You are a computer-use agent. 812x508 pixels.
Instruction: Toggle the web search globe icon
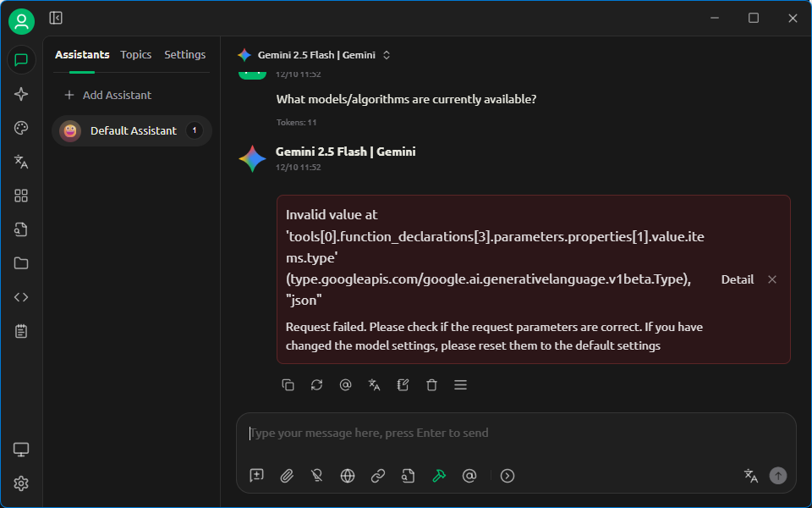(x=348, y=476)
